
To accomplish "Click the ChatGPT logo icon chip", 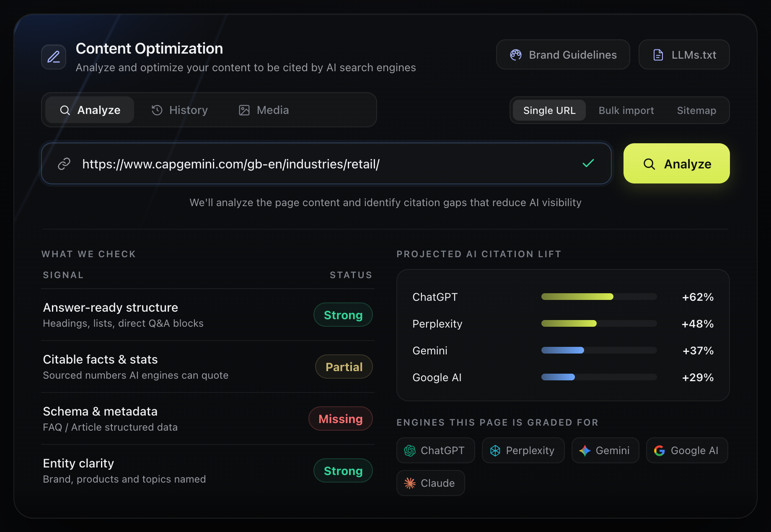I will [x=410, y=450].
